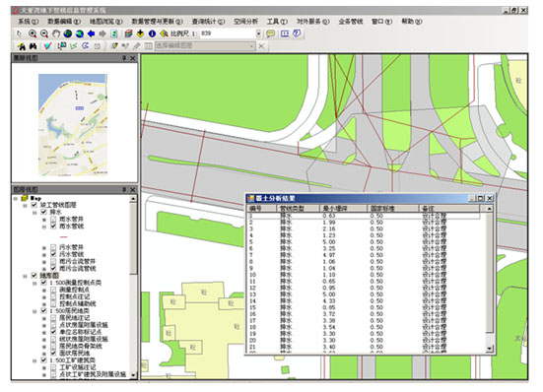Select the pan hand tool

point(56,33)
